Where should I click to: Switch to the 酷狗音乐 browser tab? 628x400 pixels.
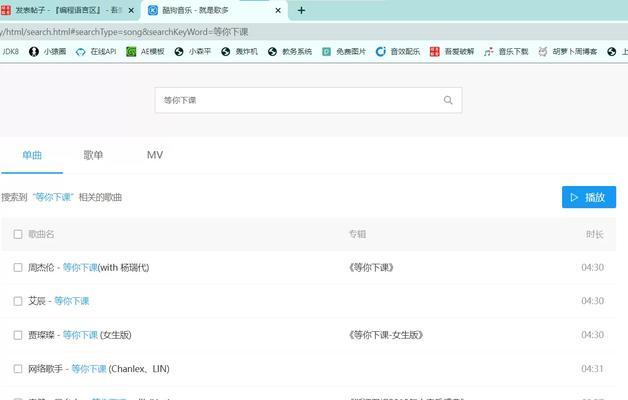(x=214, y=10)
